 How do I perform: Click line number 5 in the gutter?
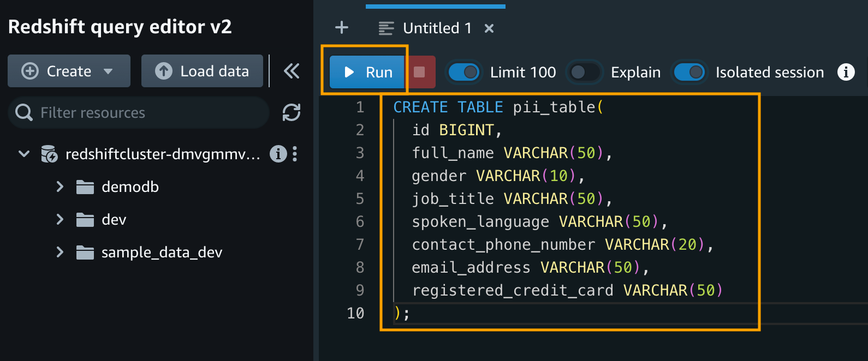pyautogui.click(x=360, y=198)
